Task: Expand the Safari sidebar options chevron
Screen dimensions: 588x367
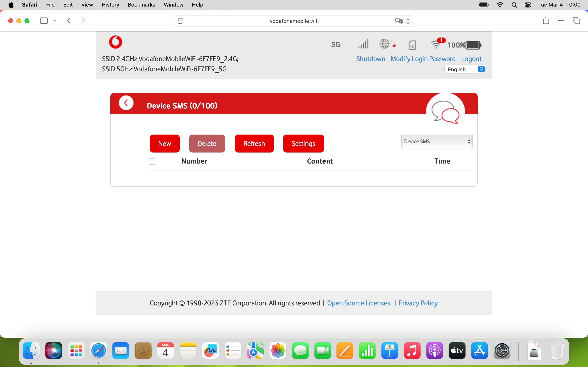Action: tap(55, 21)
